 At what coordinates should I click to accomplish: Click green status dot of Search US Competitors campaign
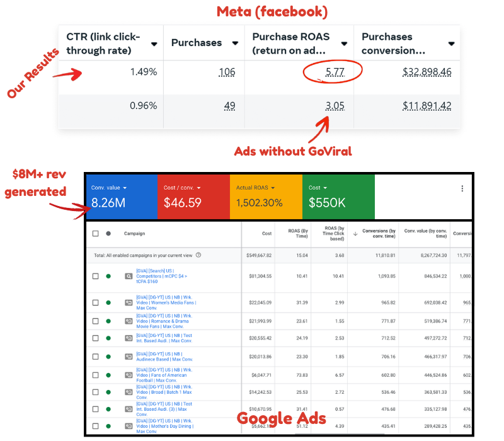[108, 276]
